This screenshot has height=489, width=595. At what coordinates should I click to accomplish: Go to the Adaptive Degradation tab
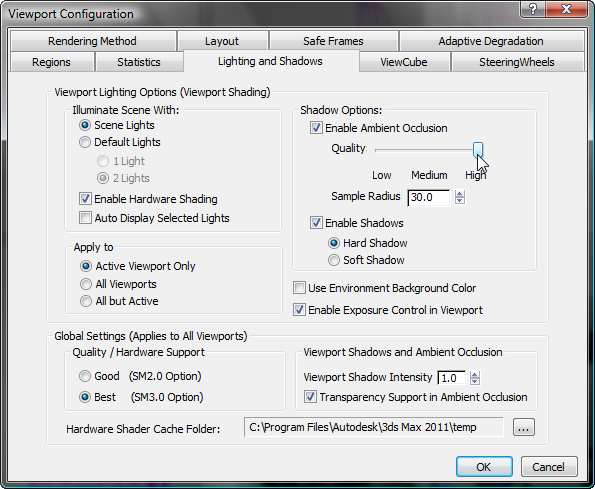point(491,41)
